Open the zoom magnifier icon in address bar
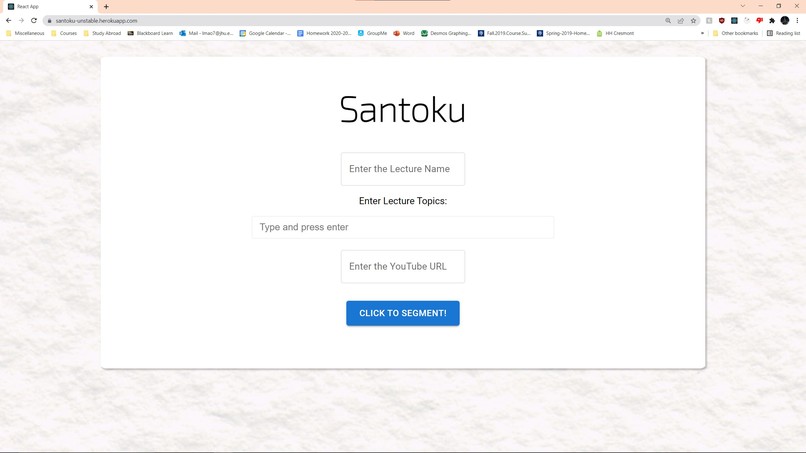Screen dimensions: 806x453 [668, 21]
